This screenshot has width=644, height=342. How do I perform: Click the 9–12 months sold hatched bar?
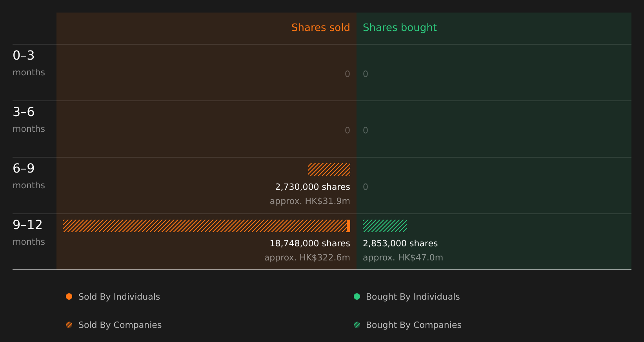click(x=205, y=226)
